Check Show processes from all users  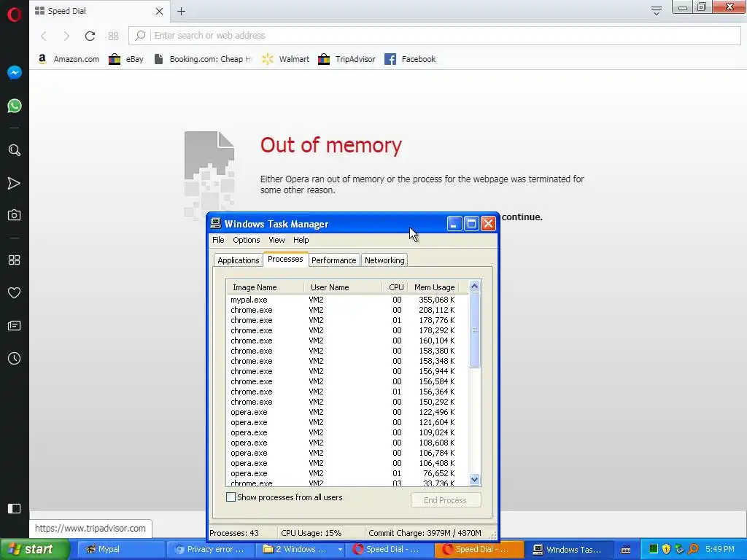(x=231, y=497)
